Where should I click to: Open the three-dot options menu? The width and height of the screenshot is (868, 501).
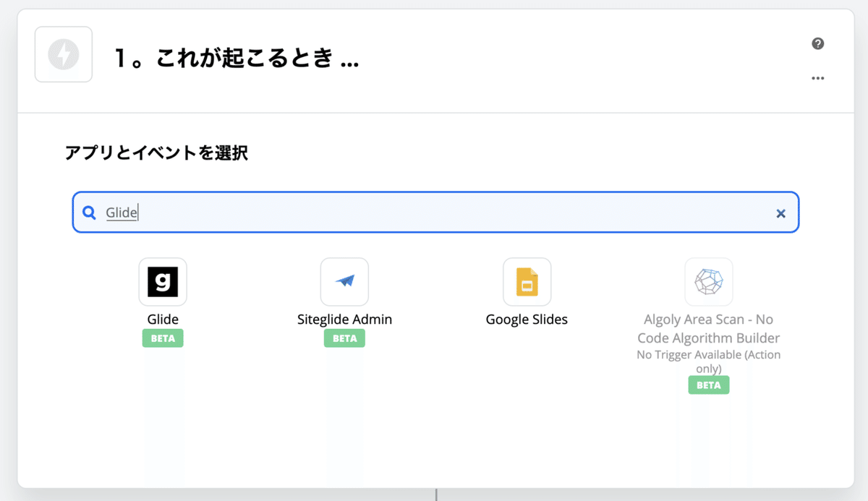pos(818,78)
